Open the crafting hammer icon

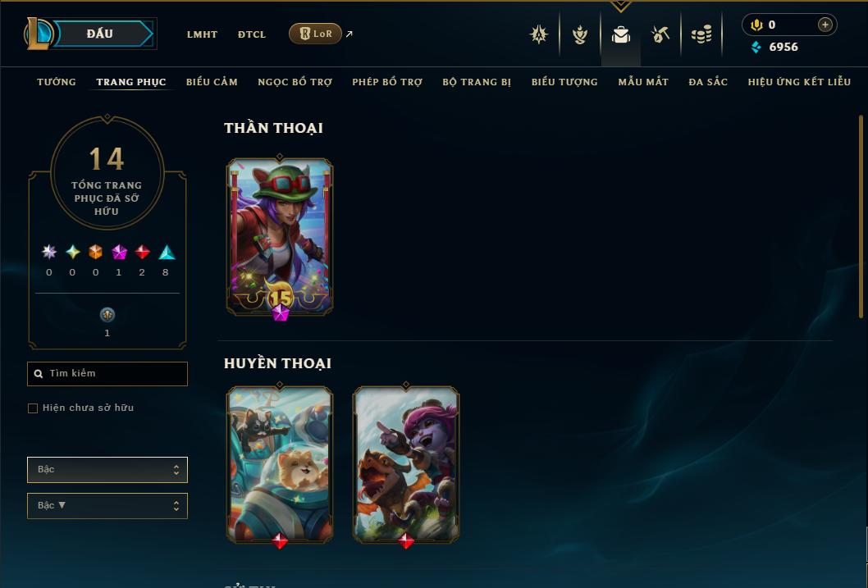(660, 34)
